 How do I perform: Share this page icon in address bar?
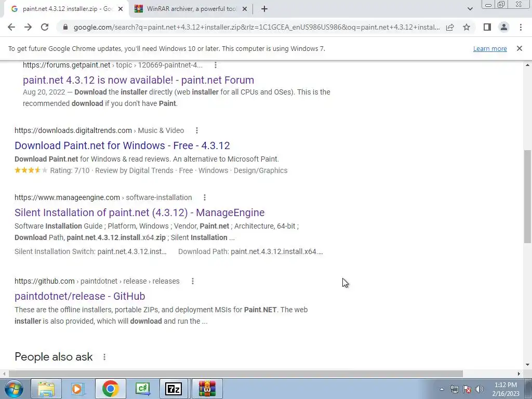pyautogui.click(x=450, y=27)
